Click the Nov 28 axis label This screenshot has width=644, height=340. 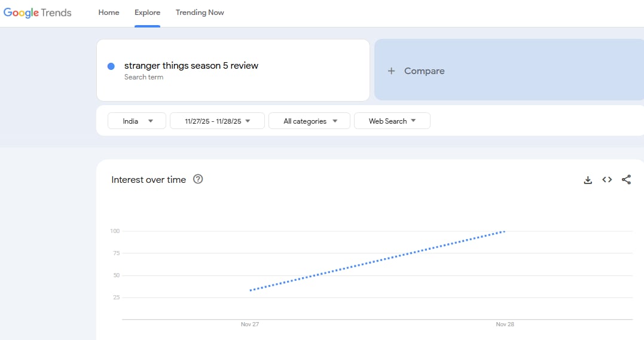click(x=505, y=324)
